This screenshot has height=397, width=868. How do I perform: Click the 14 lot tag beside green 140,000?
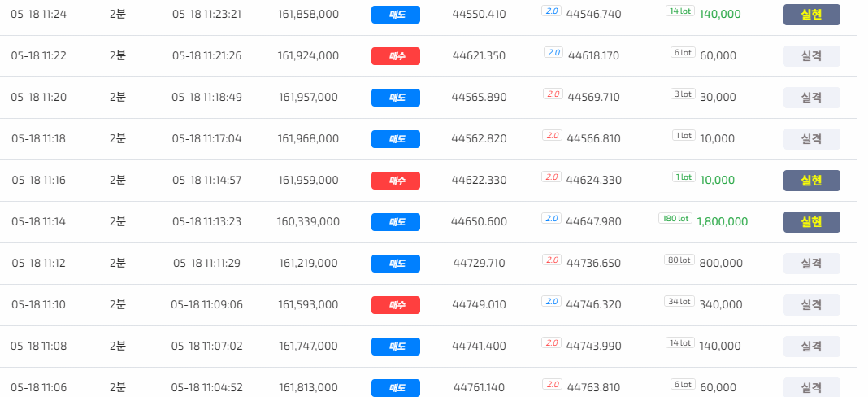[x=679, y=11]
